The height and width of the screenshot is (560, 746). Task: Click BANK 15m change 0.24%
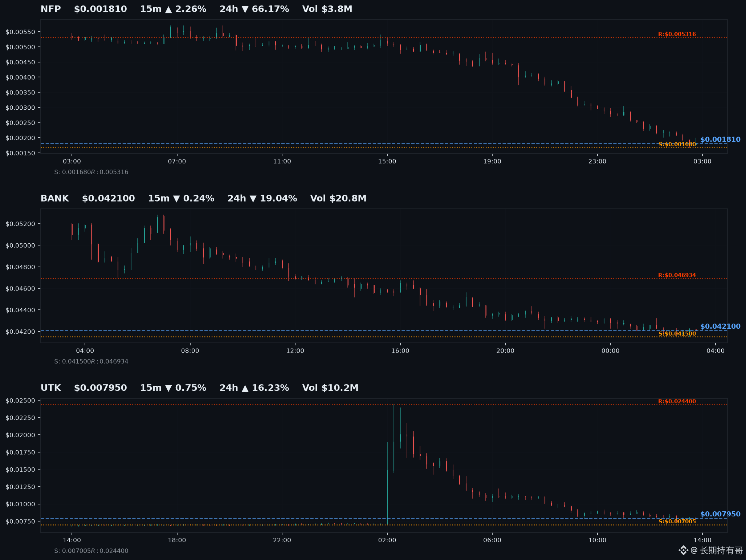[x=181, y=198]
